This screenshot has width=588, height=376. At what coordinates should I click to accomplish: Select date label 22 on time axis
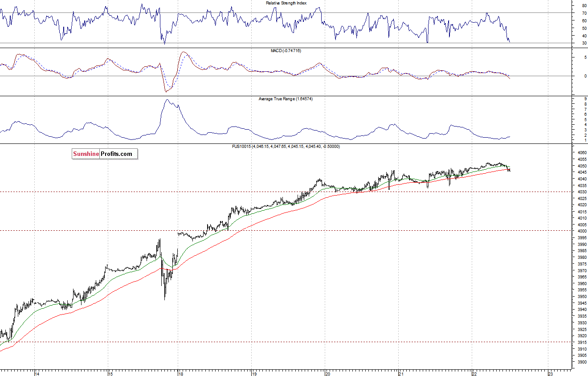[475, 373]
